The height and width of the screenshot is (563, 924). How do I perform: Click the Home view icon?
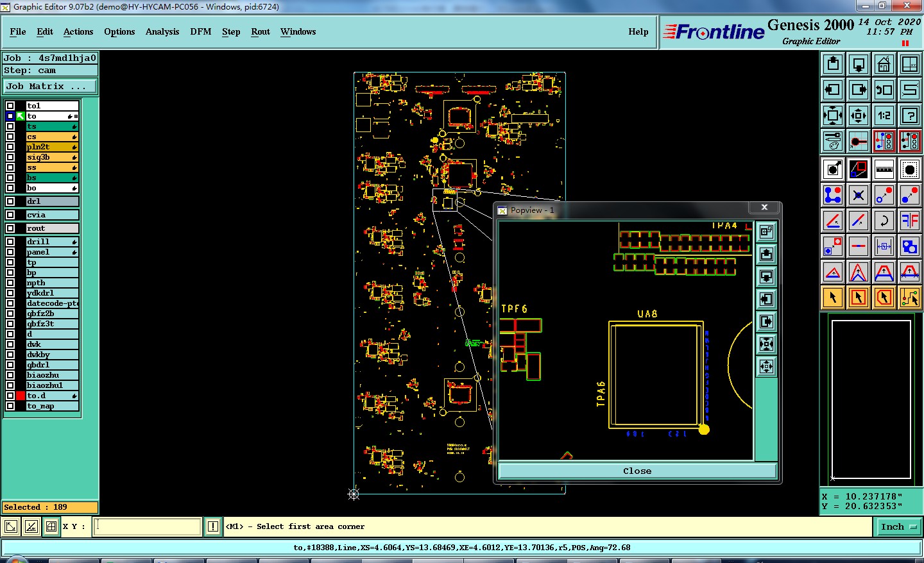point(884,64)
